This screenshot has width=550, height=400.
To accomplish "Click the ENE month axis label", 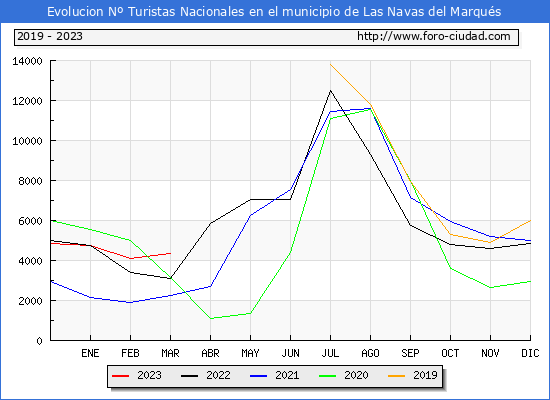I will [x=90, y=353].
